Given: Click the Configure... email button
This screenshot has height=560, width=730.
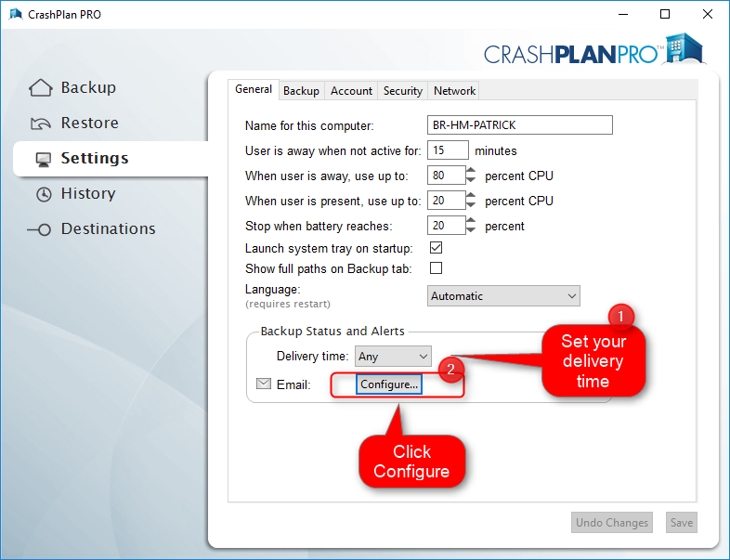Looking at the screenshot, I should (390, 384).
